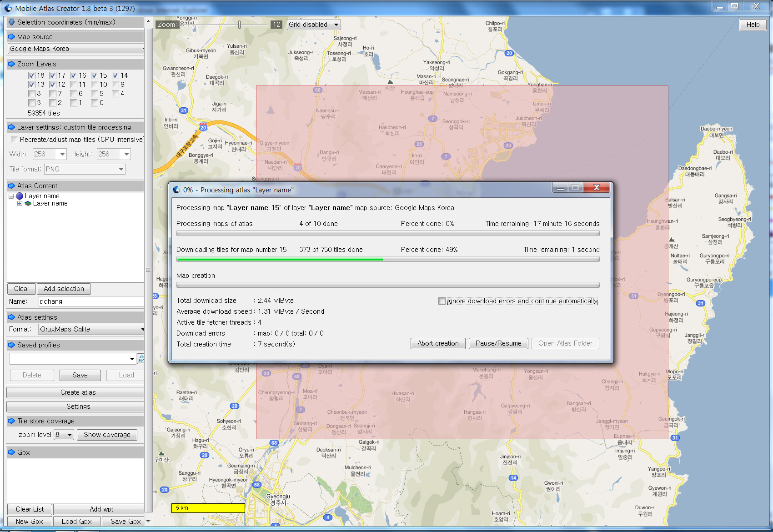
Task: Click the Clear atlas content button
Action: tap(21, 289)
